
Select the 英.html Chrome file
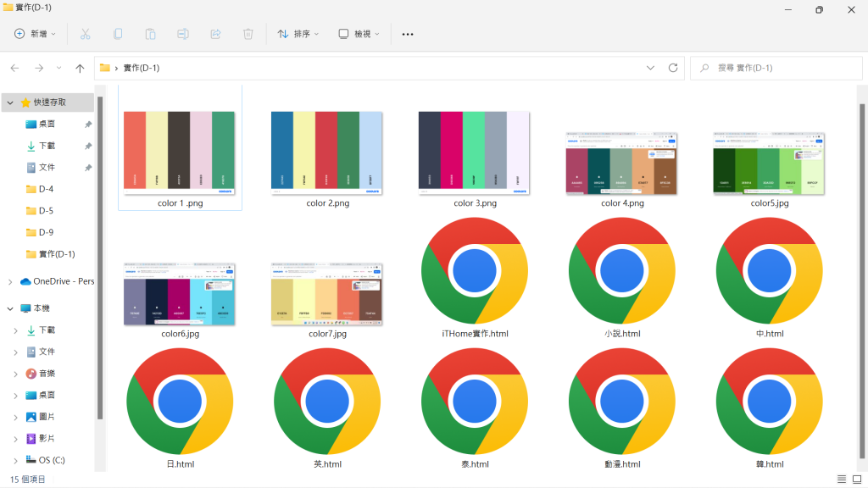tap(327, 408)
